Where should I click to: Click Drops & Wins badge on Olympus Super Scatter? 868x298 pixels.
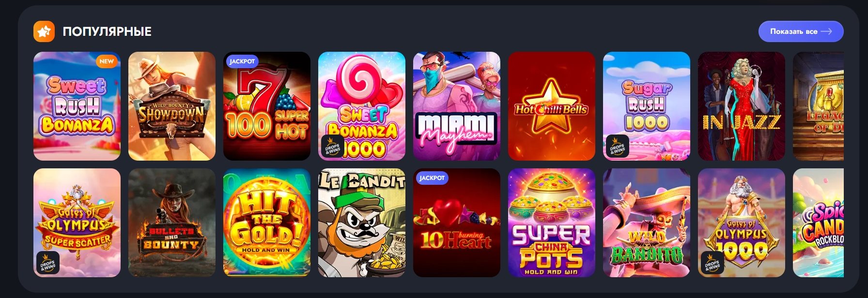click(x=47, y=263)
